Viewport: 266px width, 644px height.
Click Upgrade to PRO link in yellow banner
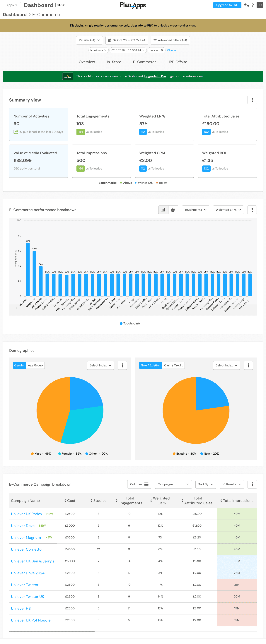coord(142,25)
